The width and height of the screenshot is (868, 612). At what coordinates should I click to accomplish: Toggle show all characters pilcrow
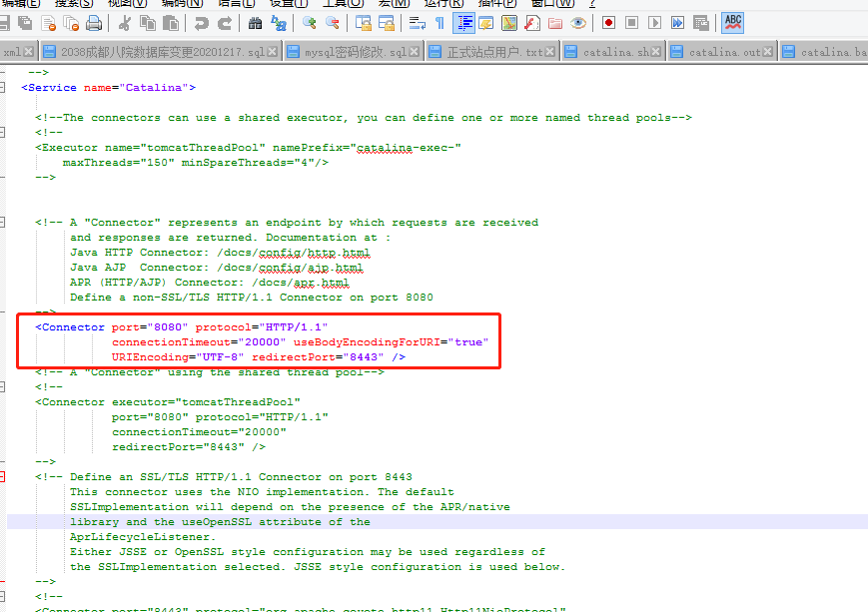[440, 23]
